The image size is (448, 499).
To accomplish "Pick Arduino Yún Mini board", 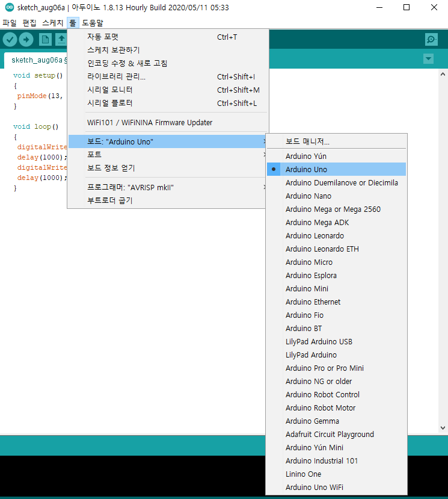I will coord(336,447).
